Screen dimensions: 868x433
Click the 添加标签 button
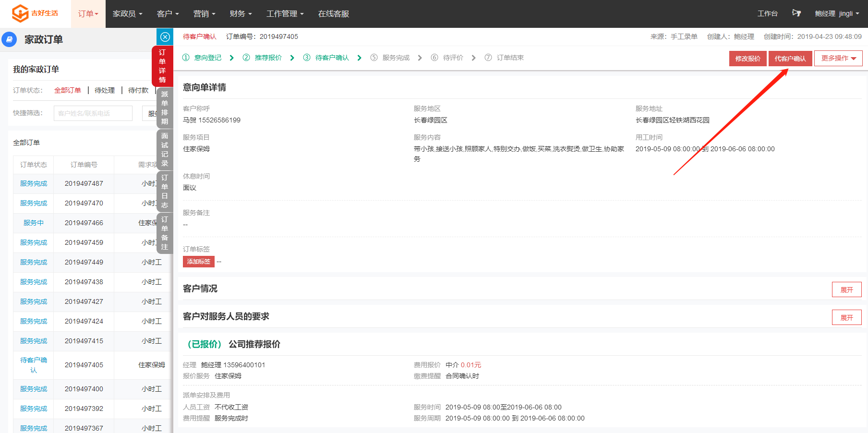pyautogui.click(x=199, y=262)
